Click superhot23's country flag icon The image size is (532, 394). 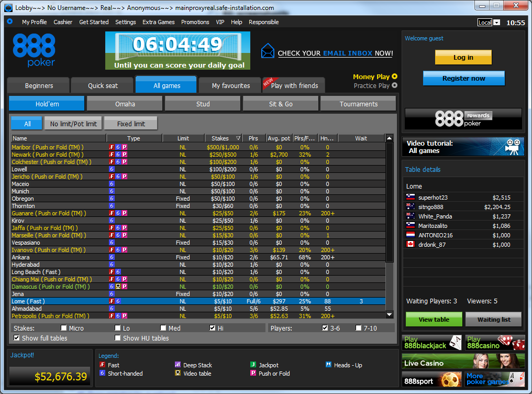pos(411,197)
